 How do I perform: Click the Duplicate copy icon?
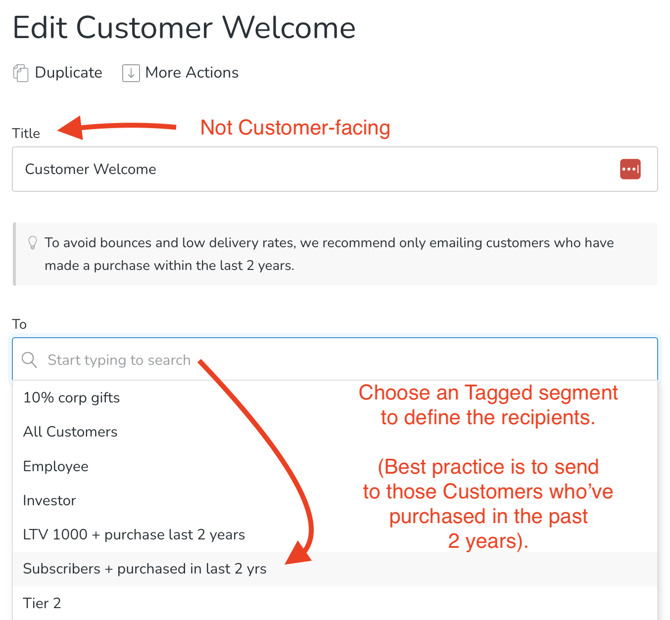(21, 73)
